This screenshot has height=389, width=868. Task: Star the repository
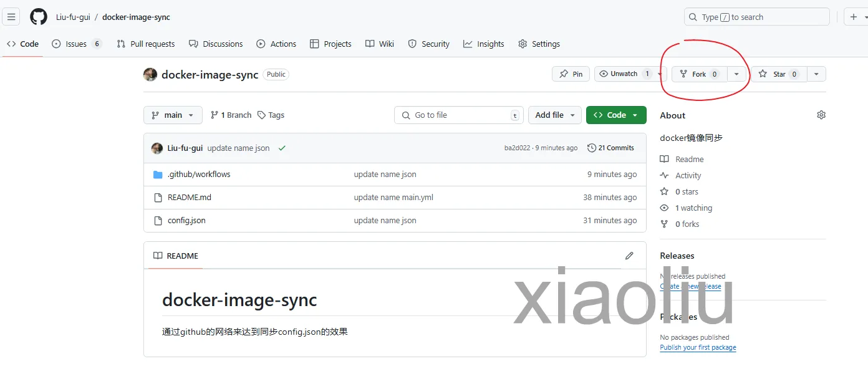[x=779, y=74]
